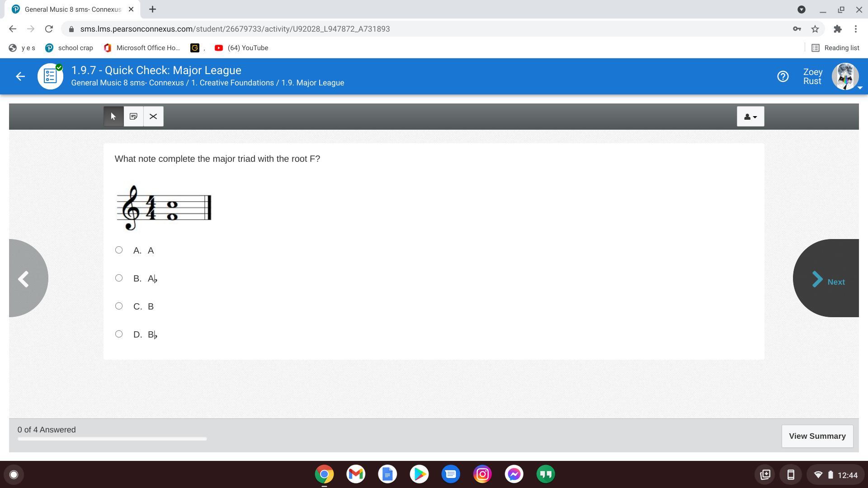Click the Next question button

point(828,281)
